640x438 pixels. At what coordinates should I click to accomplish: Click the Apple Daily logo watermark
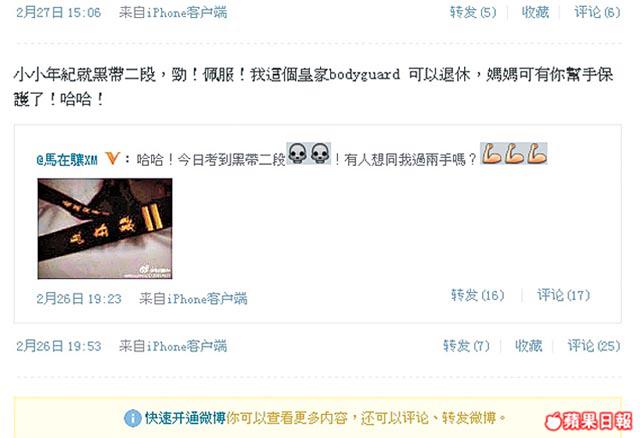click(589, 421)
